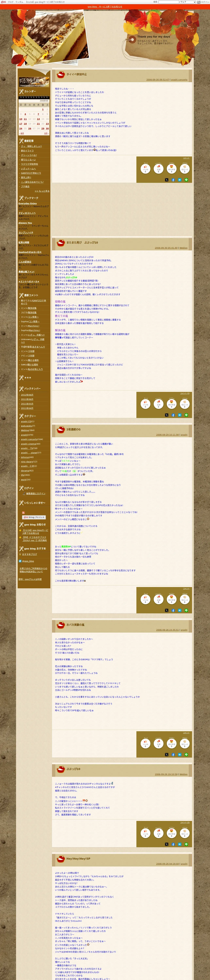Click 続き希望 reaction under またまた再び ぷぷっぴ10 post
Screen dimensions: 210x980
click(172, 404)
